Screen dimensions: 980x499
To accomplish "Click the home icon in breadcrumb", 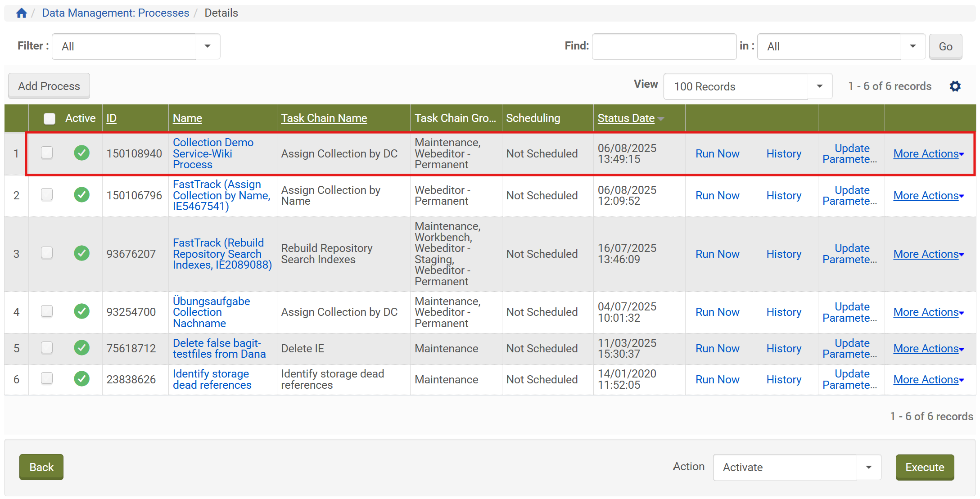I will click(21, 13).
